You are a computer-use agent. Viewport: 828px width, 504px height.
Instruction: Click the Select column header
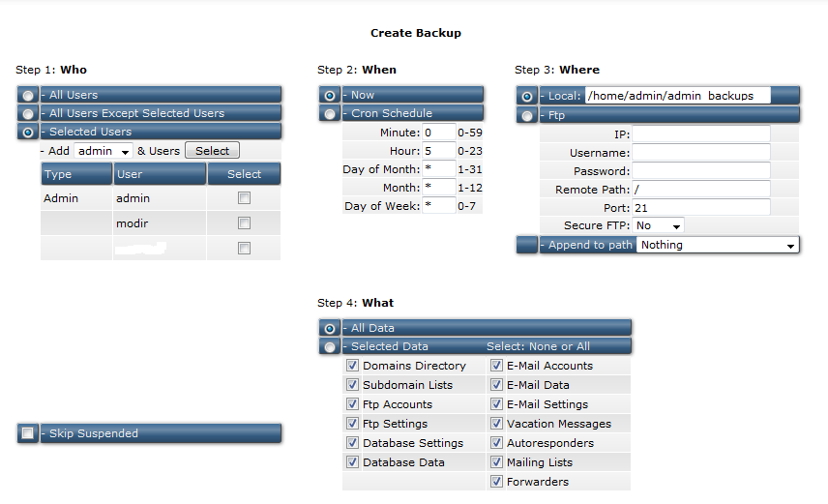pyautogui.click(x=244, y=174)
